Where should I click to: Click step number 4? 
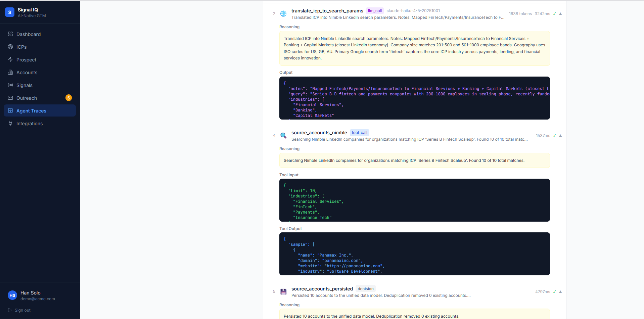(x=274, y=136)
